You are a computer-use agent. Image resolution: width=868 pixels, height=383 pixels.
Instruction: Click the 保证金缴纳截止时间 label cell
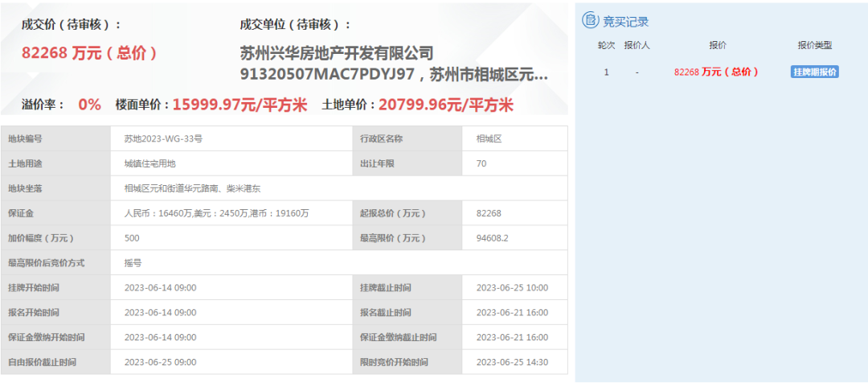click(x=407, y=338)
